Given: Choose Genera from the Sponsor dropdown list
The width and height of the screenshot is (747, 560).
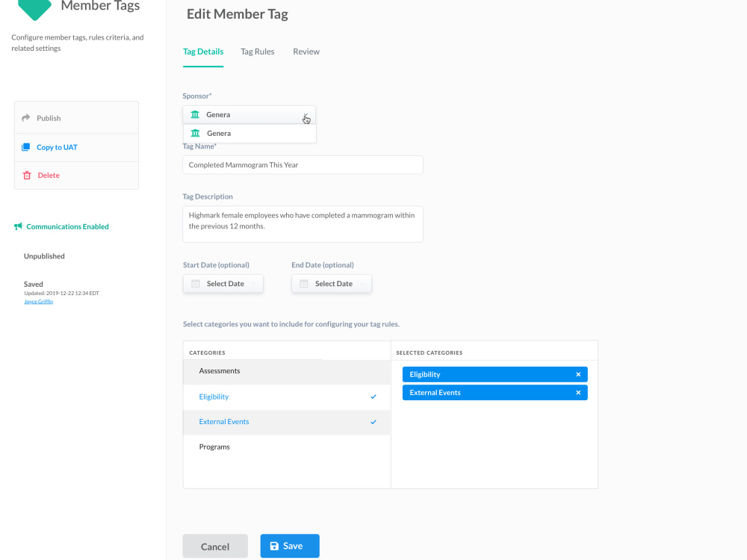Looking at the screenshot, I should point(217,133).
